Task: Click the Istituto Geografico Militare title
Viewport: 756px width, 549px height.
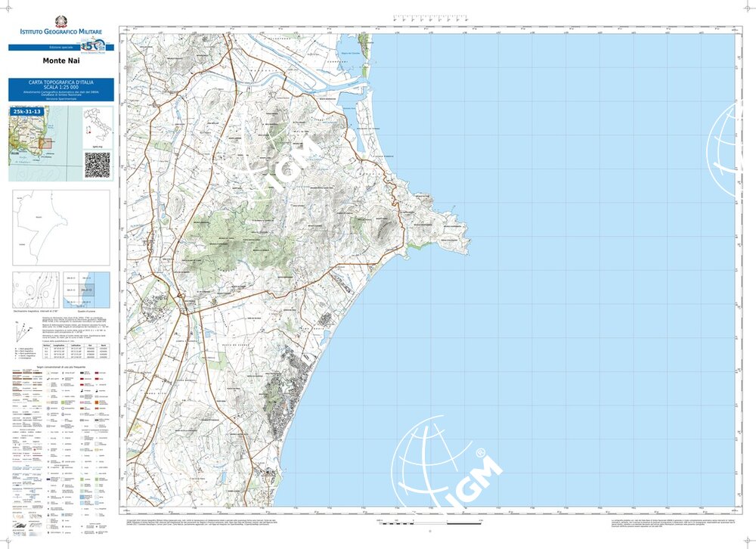Action: pos(60,32)
